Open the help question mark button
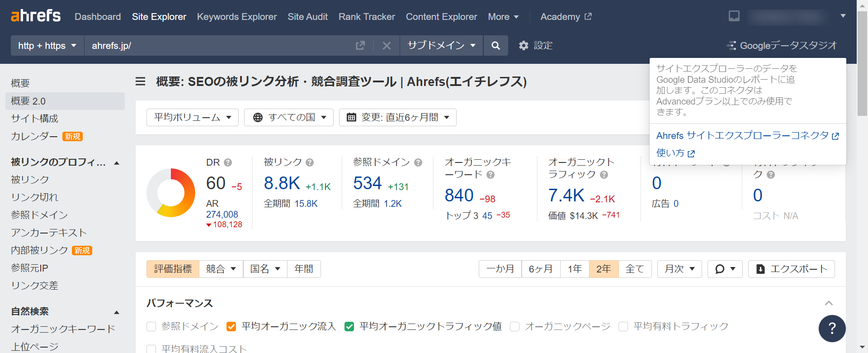The height and width of the screenshot is (353, 868). pos(832,329)
